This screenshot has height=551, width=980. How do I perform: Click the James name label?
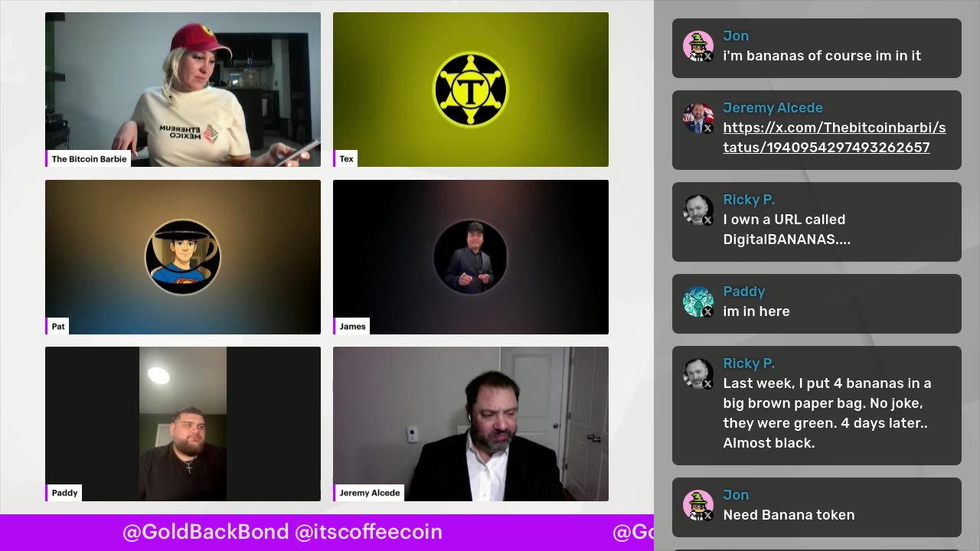[352, 326]
